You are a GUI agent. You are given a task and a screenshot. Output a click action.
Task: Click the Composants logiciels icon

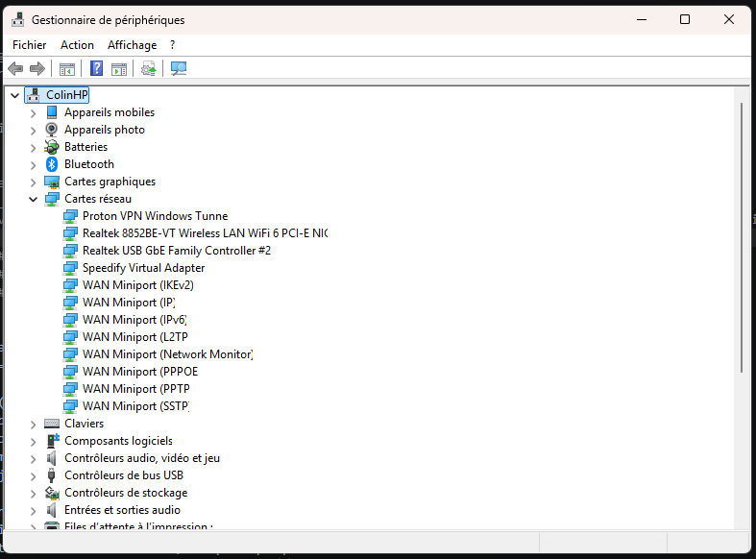52,441
